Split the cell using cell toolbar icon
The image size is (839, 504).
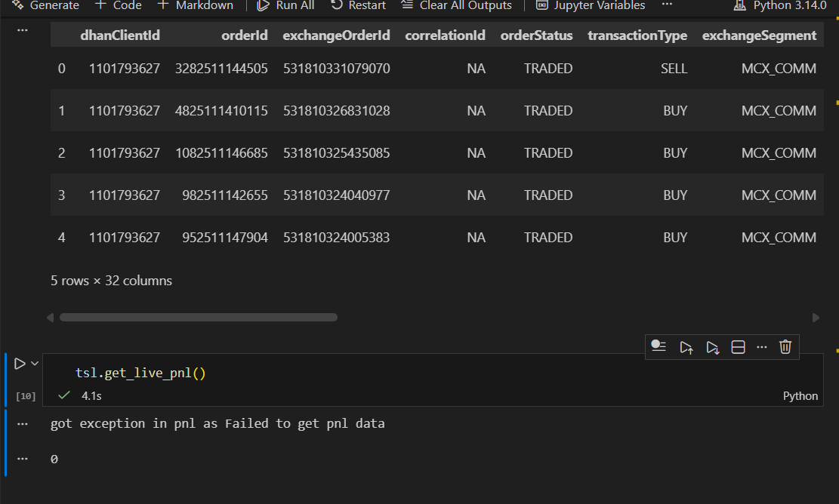[x=739, y=347]
